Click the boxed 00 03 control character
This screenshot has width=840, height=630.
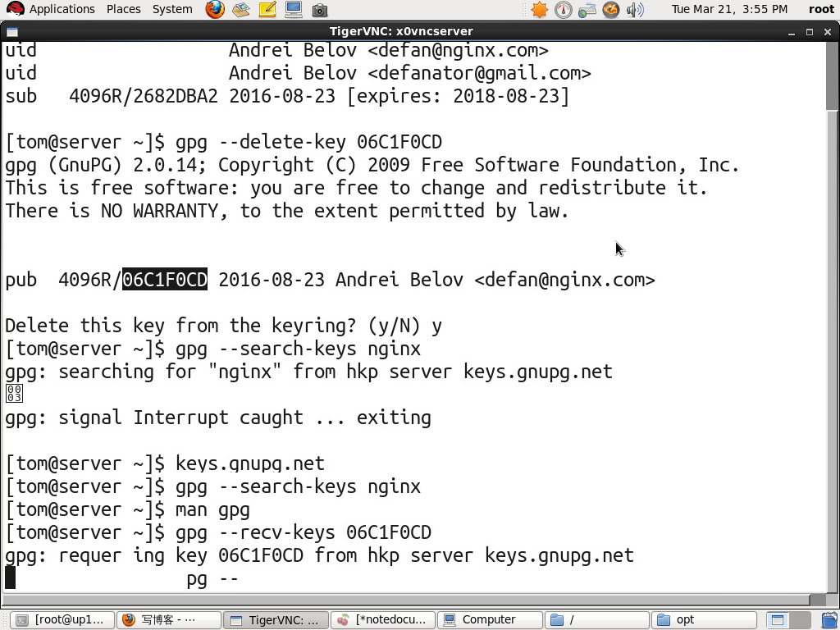pos(14,393)
